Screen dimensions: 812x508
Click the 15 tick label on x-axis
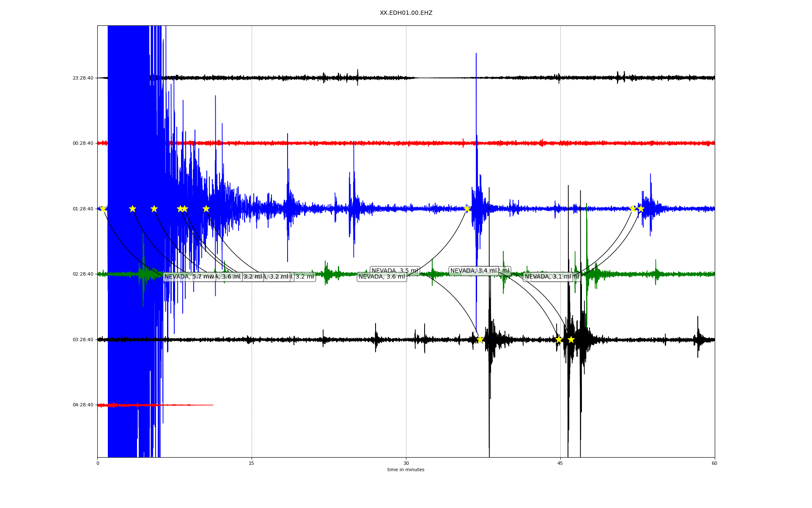[252, 463]
